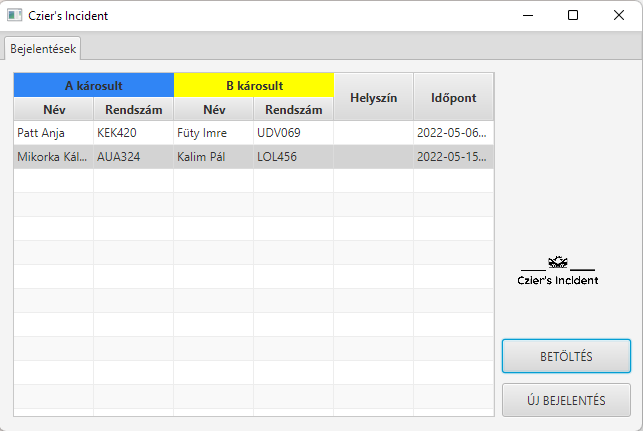Click the Név header under B károsult

214,109
